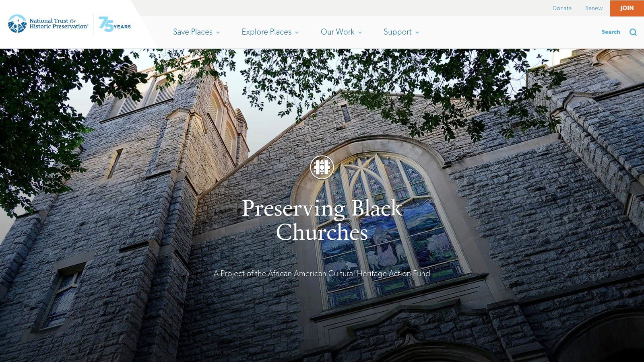Click the Renew link

[x=593, y=8]
